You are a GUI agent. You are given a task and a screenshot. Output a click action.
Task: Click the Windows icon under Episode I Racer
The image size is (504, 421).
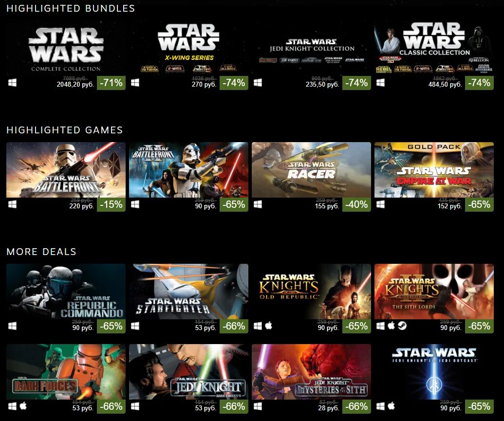click(258, 204)
